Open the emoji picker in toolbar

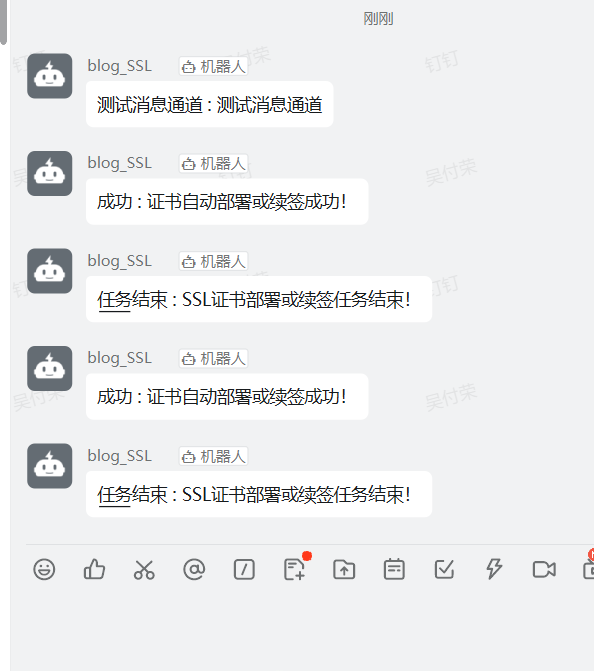tap(44, 570)
